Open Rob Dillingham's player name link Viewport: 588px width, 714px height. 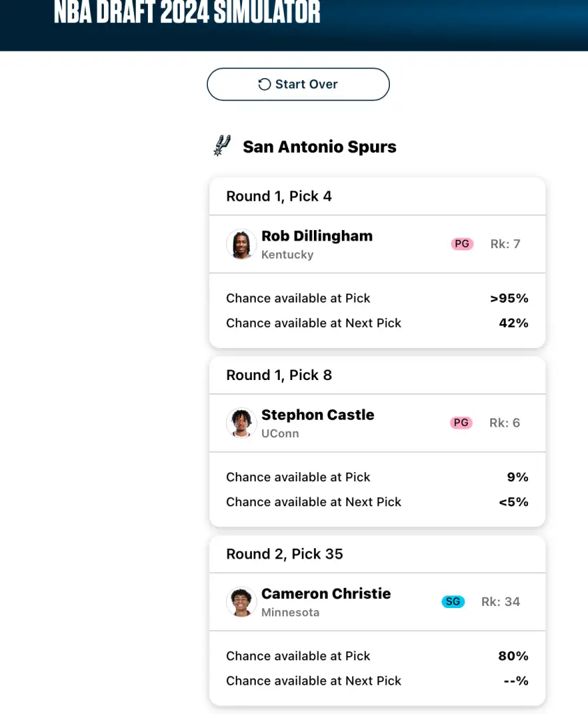(317, 236)
